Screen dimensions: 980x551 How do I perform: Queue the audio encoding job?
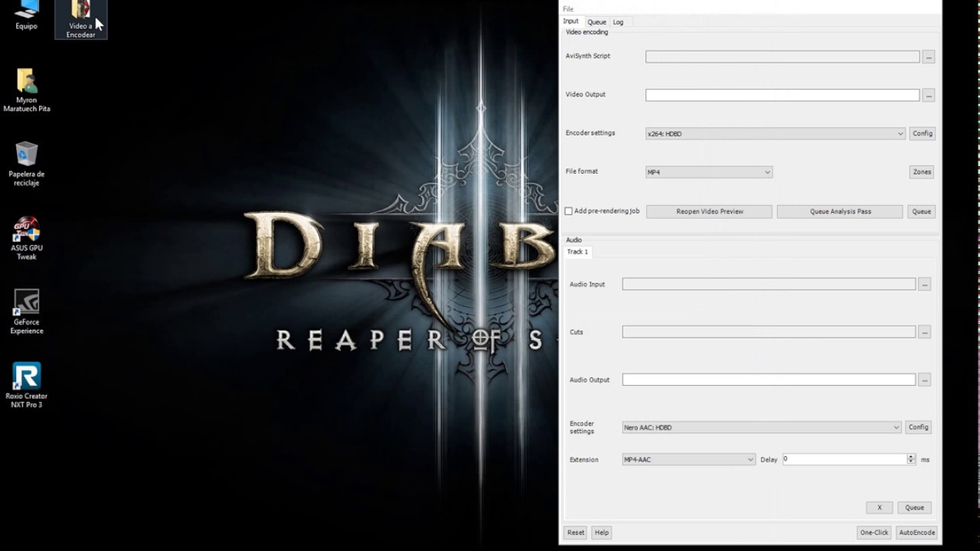[x=914, y=507]
